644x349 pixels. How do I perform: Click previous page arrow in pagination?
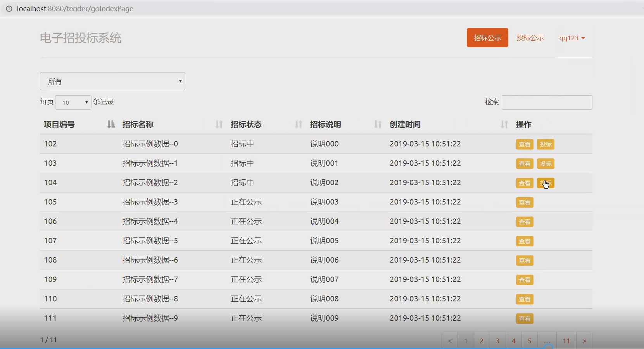(450, 341)
